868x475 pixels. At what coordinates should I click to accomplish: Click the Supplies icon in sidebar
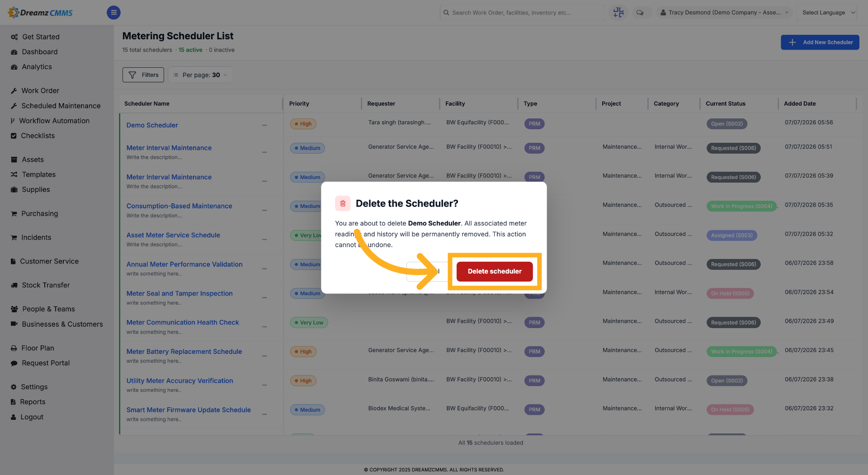pos(14,189)
